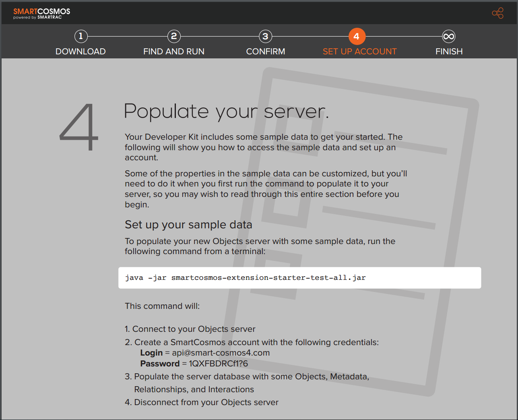518x420 pixels.
Task: Click 'This command will:' text
Action: pyautogui.click(x=162, y=306)
